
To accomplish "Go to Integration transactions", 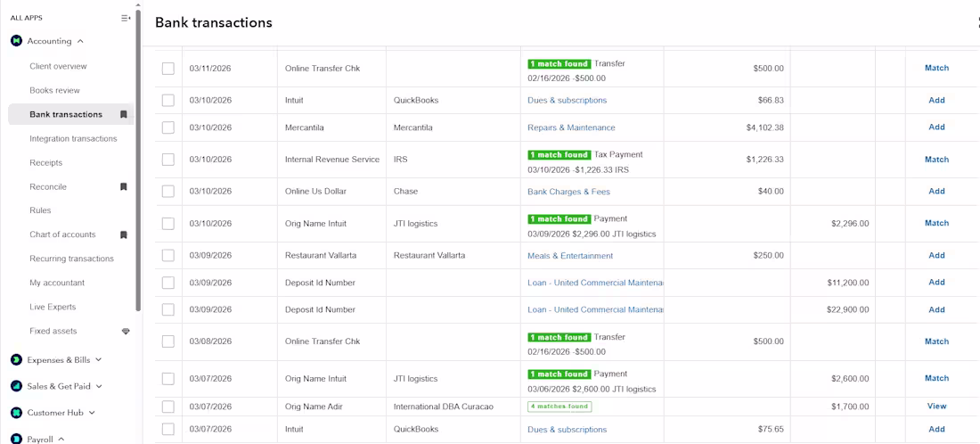I will click(x=73, y=138).
